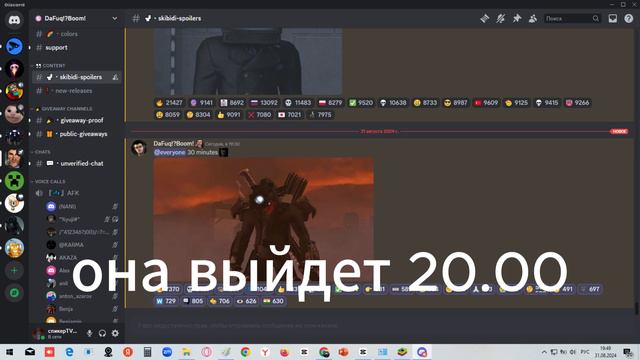The width and height of the screenshot is (640, 360).
Task: Open PowerPoint from taskbar
Action: (x=343, y=352)
